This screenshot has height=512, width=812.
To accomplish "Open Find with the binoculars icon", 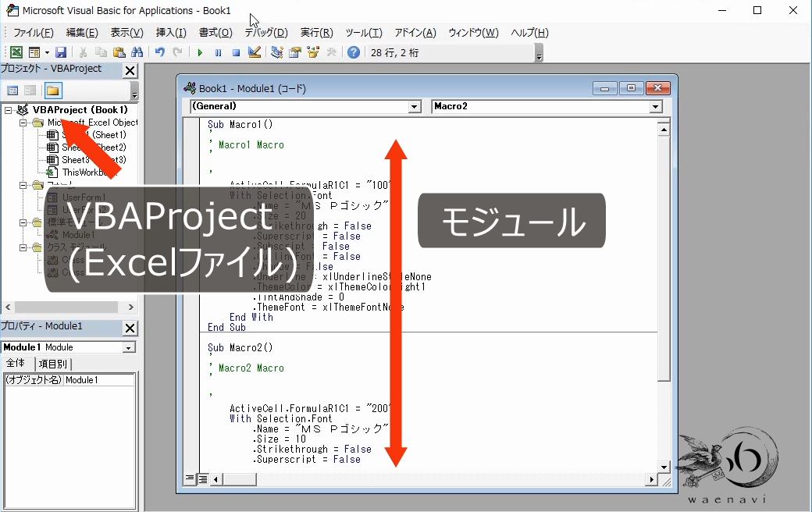I will 137,52.
